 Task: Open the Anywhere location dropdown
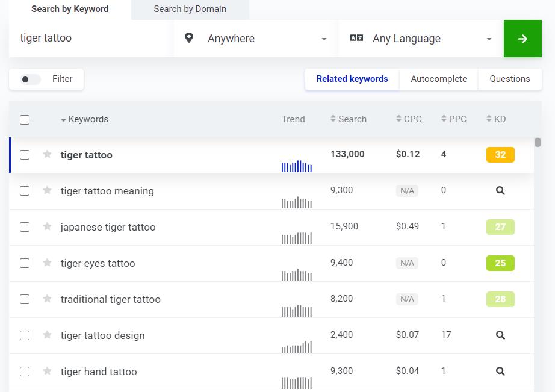click(256, 39)
